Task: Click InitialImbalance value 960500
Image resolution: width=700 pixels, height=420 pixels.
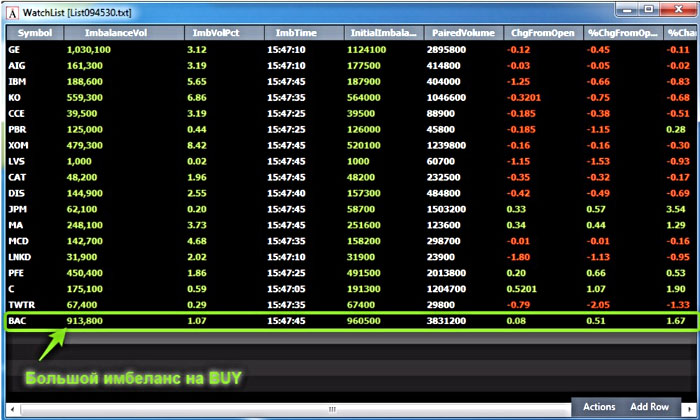Action: coord(364,321)
